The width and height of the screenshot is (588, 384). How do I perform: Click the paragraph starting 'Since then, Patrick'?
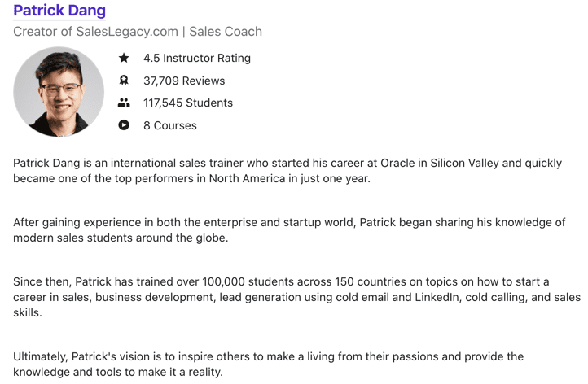click(296, 297)
